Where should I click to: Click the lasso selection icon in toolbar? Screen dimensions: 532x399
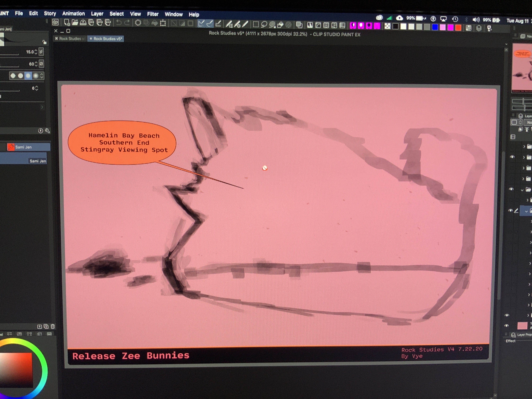point(264,25)
